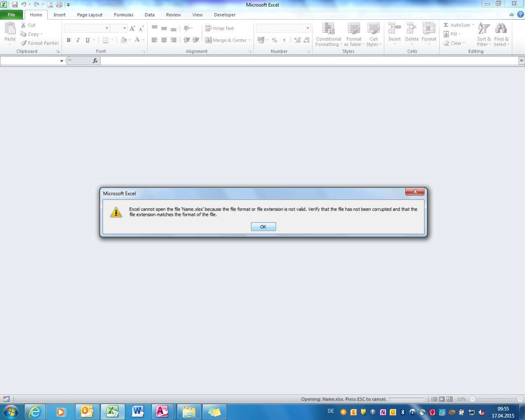Open Conditional Formatting menu
This screenshot has height=420, width=525.
tap(328, 34)
